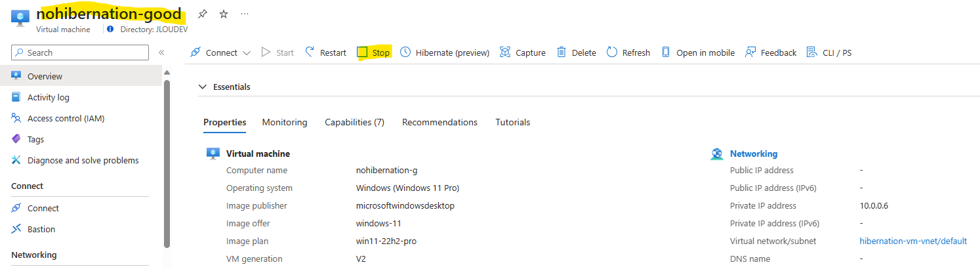The width and height of the screenshot is (980, 269).
Task: Click the Networking globe icon
Action: pyautogui.click(x=717, y=154)
